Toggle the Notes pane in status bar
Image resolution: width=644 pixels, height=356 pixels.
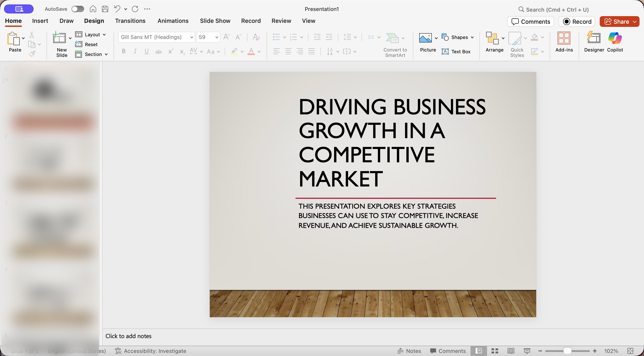(x=409, y=351)
